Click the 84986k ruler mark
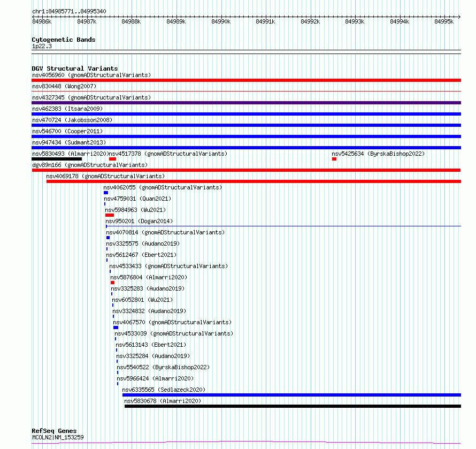Viewport: 476px width, 449px height. point(42,21)
